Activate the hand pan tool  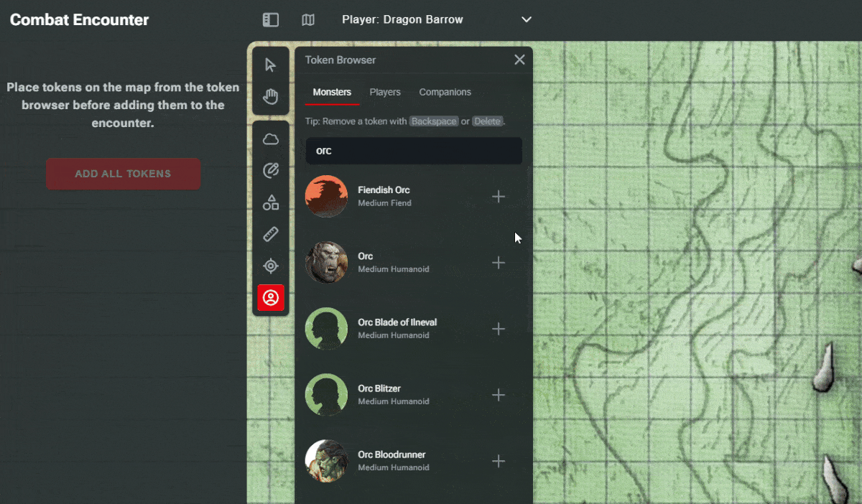click(x=271, y=96)
